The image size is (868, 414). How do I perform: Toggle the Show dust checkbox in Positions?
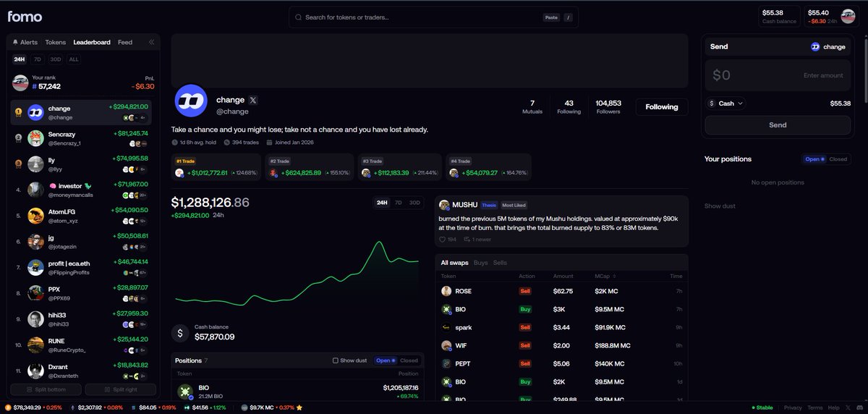(x=335, y=360)
